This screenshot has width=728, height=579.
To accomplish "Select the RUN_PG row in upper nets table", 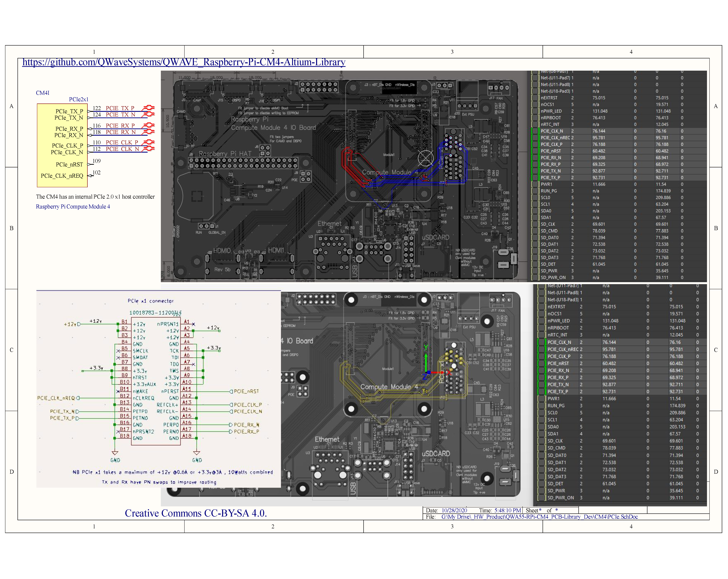I will [x=619, y=191].
